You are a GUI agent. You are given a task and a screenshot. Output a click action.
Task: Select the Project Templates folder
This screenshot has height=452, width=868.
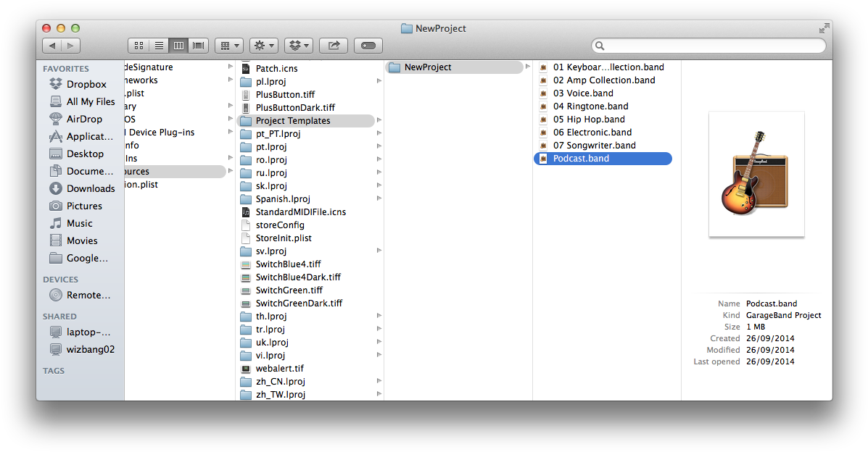(x=305, y=121)
